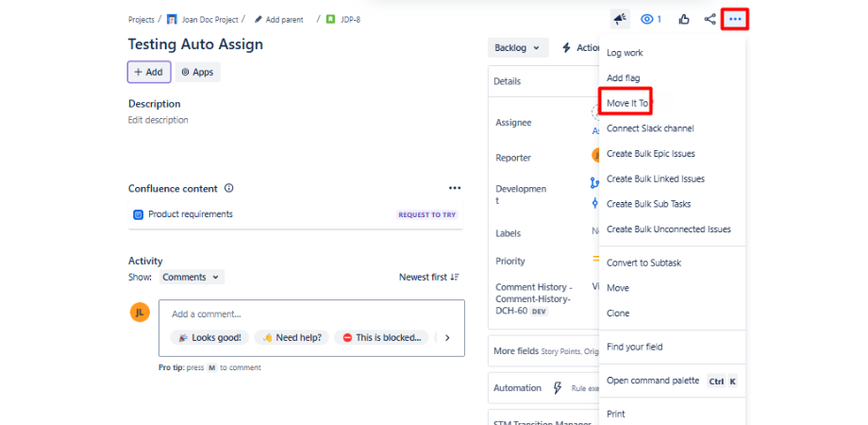Viewport: 868px width, 425px height.
Task: Click the Add parent pencil icon
Action: point(258,20)
